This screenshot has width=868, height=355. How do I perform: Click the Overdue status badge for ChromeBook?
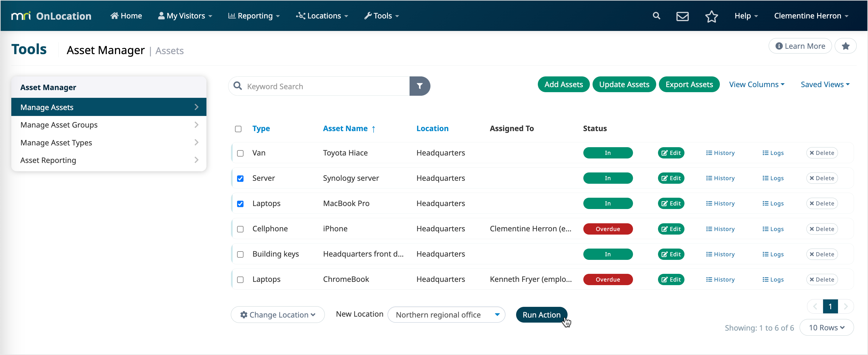607,279
